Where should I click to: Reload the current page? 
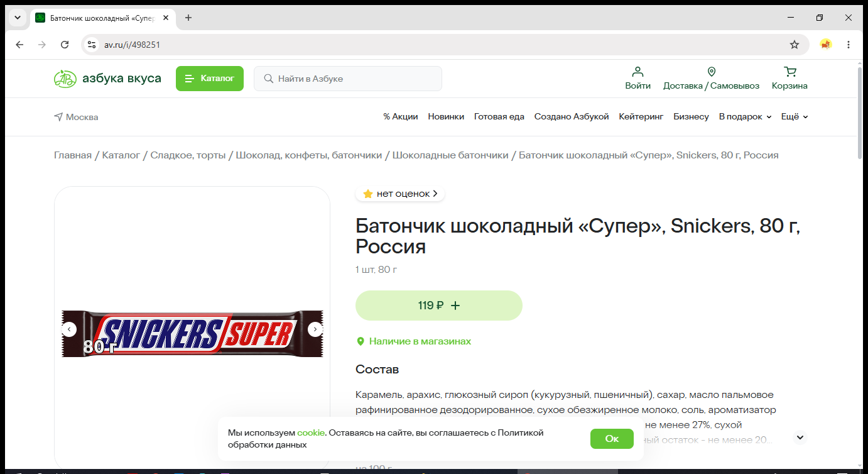(65, 45)
